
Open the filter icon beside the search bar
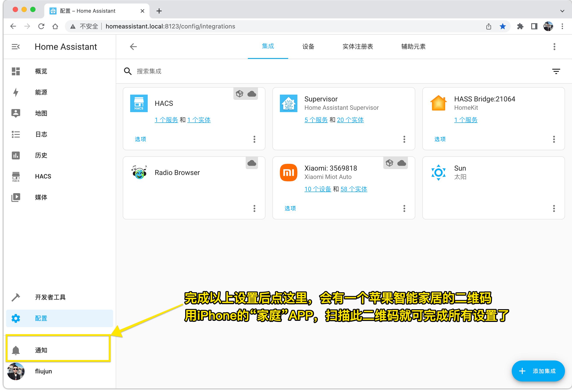pos(556,71)
